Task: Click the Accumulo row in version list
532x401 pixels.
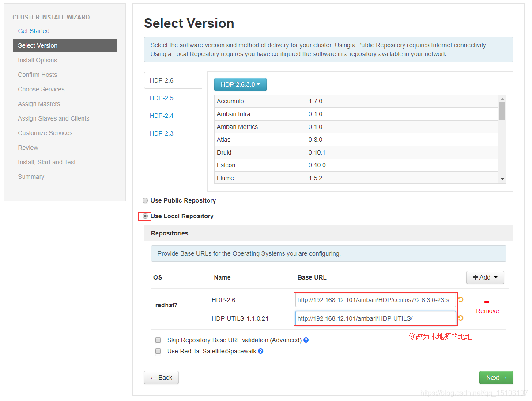Action: pos(356,101)
